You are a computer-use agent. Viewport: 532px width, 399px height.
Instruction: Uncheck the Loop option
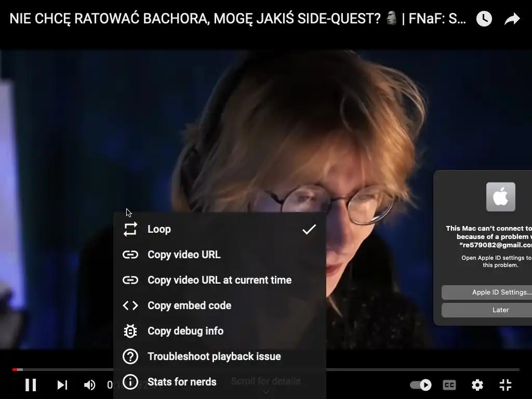coord(220,229)
